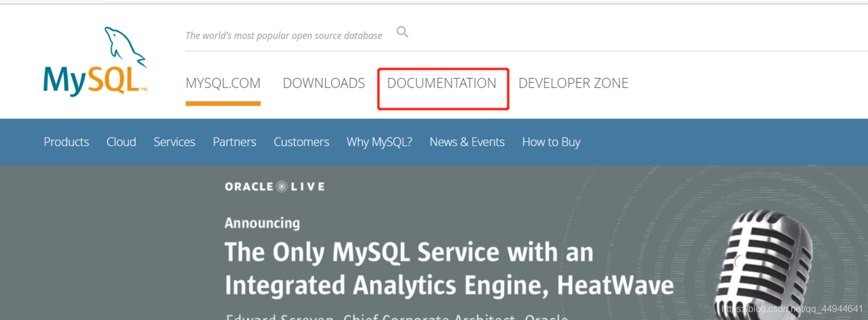Viewport: 868px width, 320px height.
Task: Select Products in the blue menu
Action: 67,142
